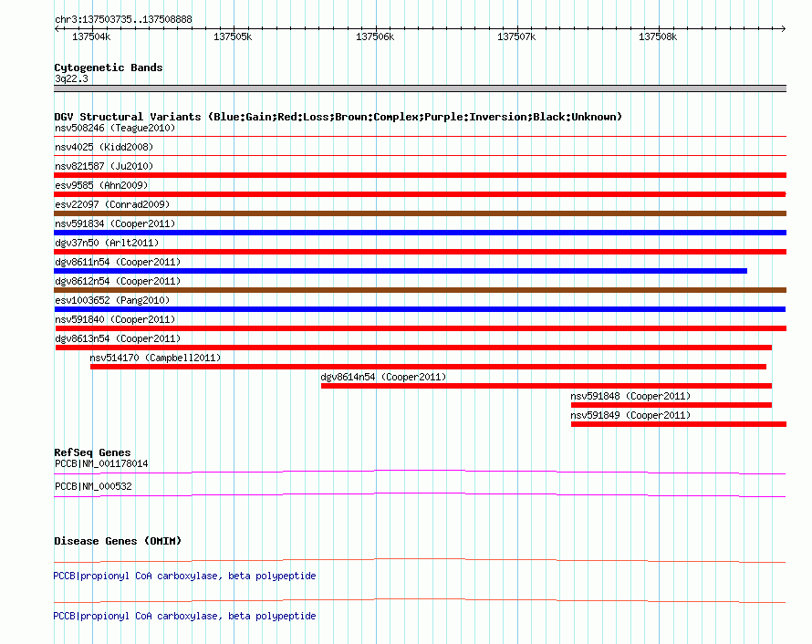Open variant nsv591840 (Cooper2011) label
The image size is (812, 644).
(x=115, y=319)
